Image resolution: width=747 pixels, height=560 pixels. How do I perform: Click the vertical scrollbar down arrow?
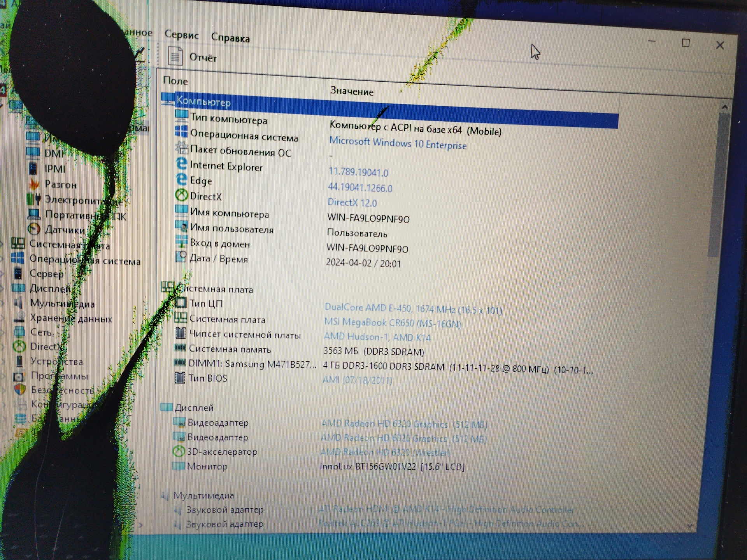point(690,525)
